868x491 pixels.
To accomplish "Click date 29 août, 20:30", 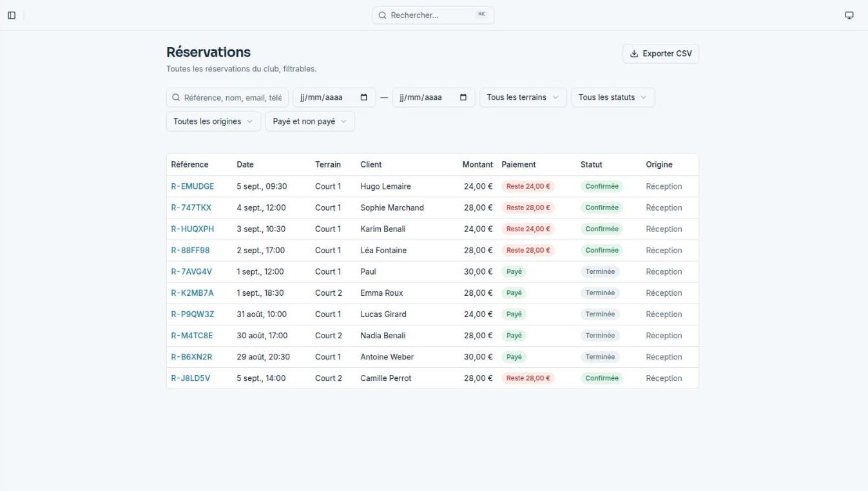I will tap(263, 356).
